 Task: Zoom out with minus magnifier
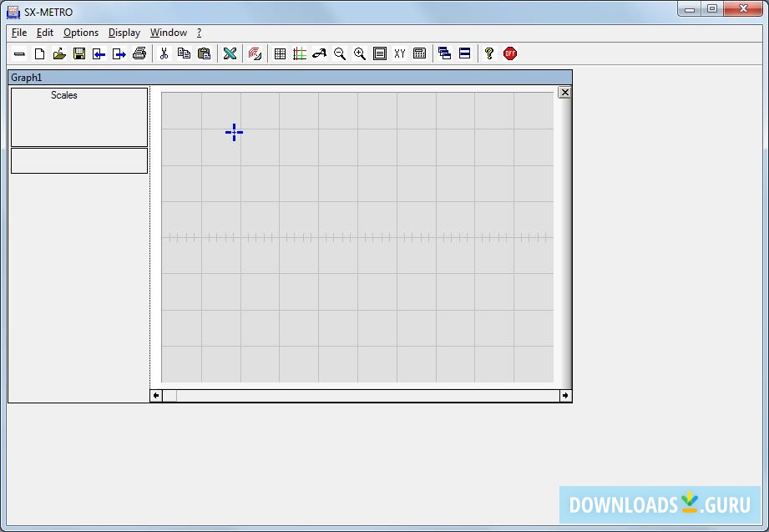point(339,53)
